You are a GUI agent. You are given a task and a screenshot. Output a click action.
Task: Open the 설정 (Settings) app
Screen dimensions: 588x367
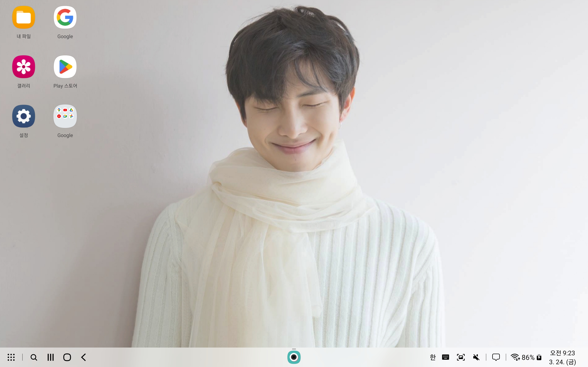point(24,116)
